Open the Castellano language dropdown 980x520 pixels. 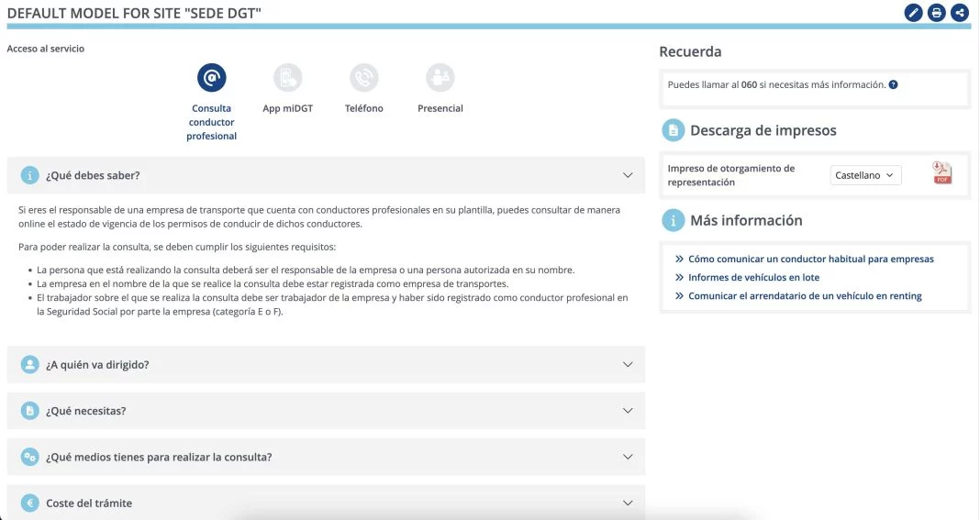[x=865, y=175]
